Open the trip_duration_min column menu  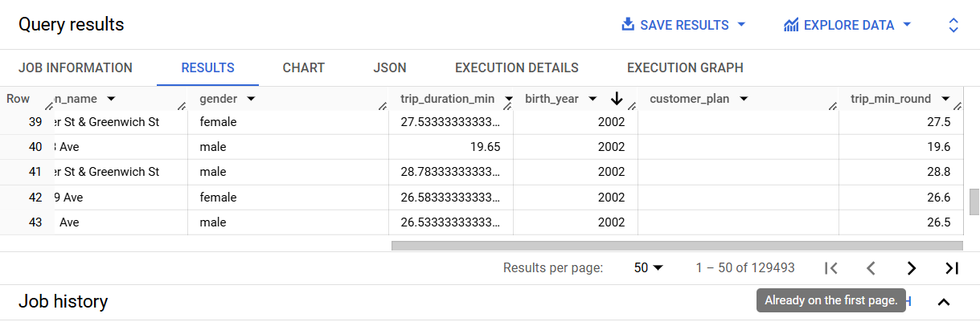click(508, 99)
